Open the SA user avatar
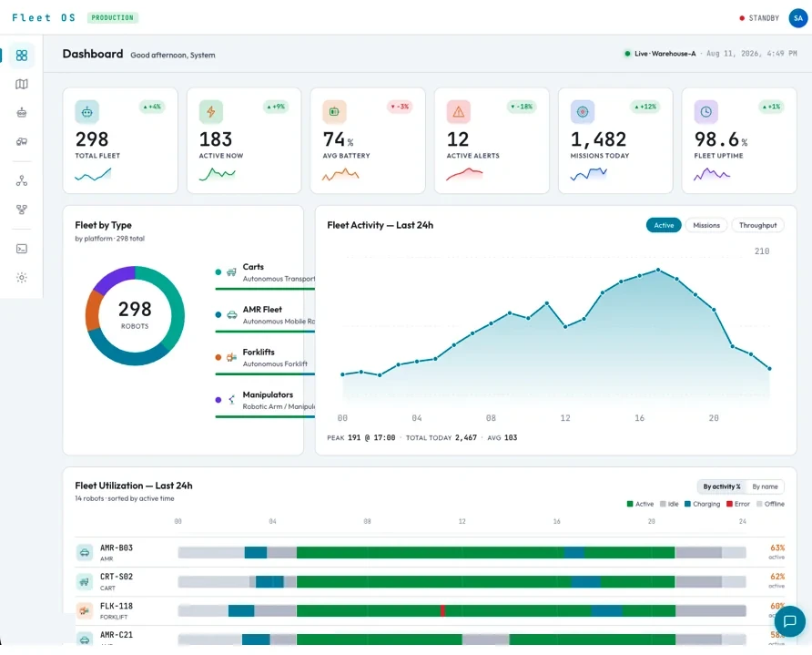Screen dimensions: 812x655 pyautogui.click(x=798, y=18)
